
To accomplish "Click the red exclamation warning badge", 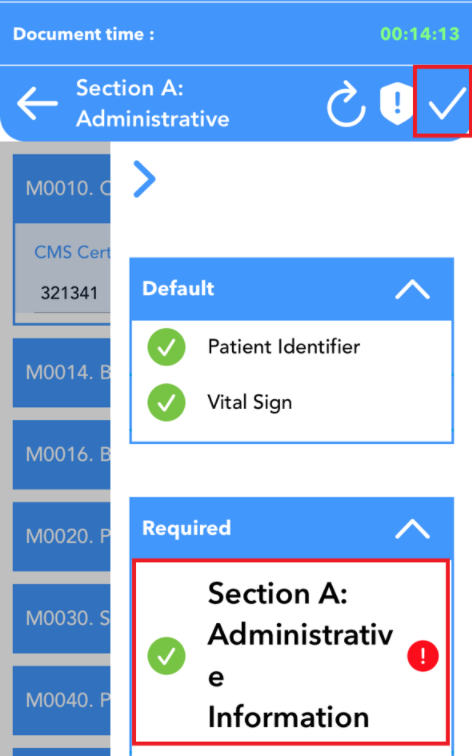I will point(423,656).
